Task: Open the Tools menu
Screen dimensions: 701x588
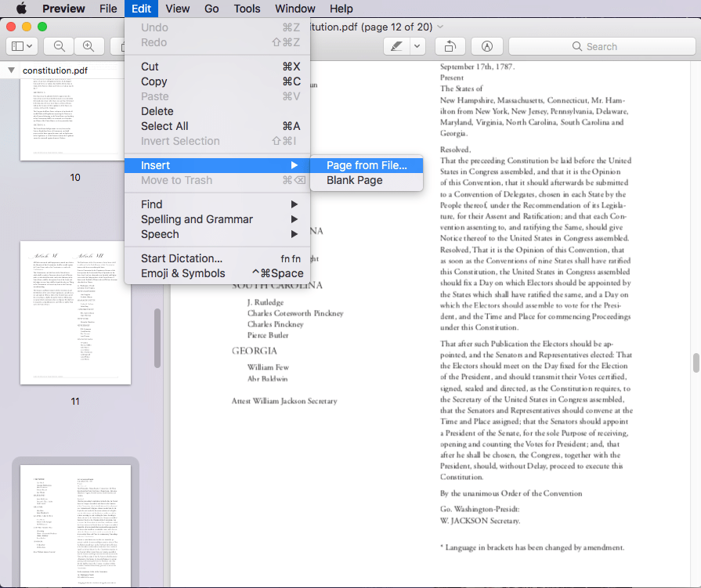Action: [247, 9]
